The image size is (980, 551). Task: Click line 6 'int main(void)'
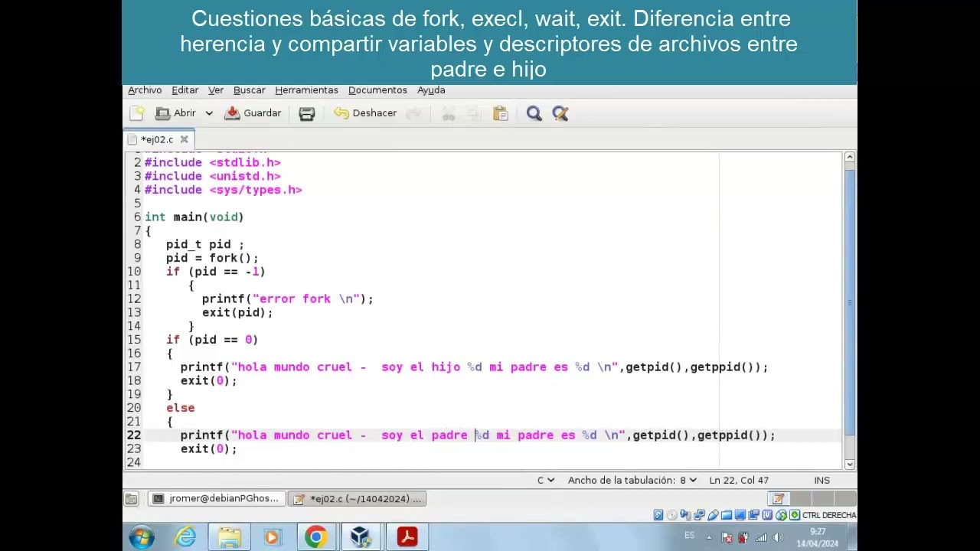click(194, 217)
